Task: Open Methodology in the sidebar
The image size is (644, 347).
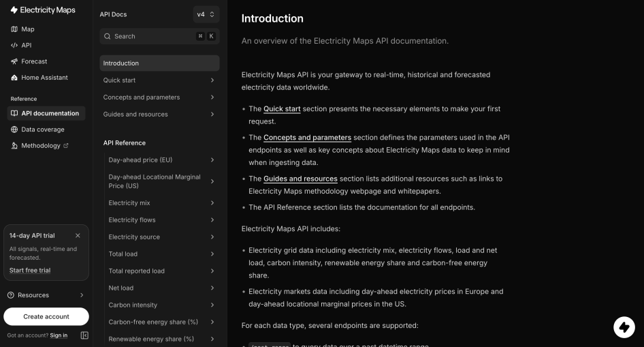Action: 46,145
